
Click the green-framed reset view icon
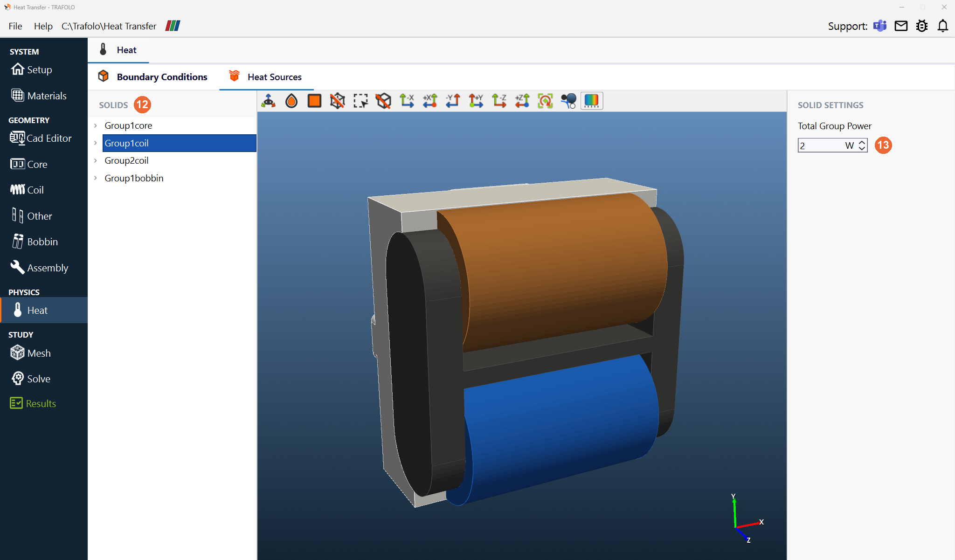pyautogui.click(x=545, y=101)
